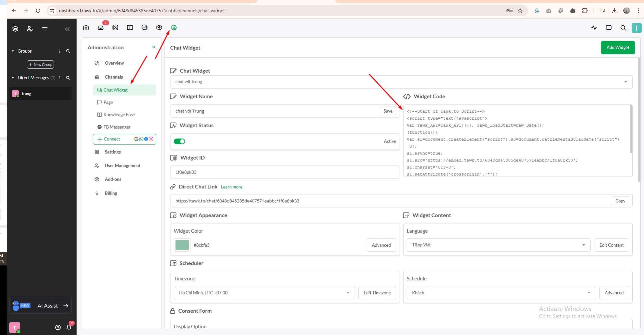644x335 pixels.
Task: Open Advanced schedule settings
Action: point(614,293)
